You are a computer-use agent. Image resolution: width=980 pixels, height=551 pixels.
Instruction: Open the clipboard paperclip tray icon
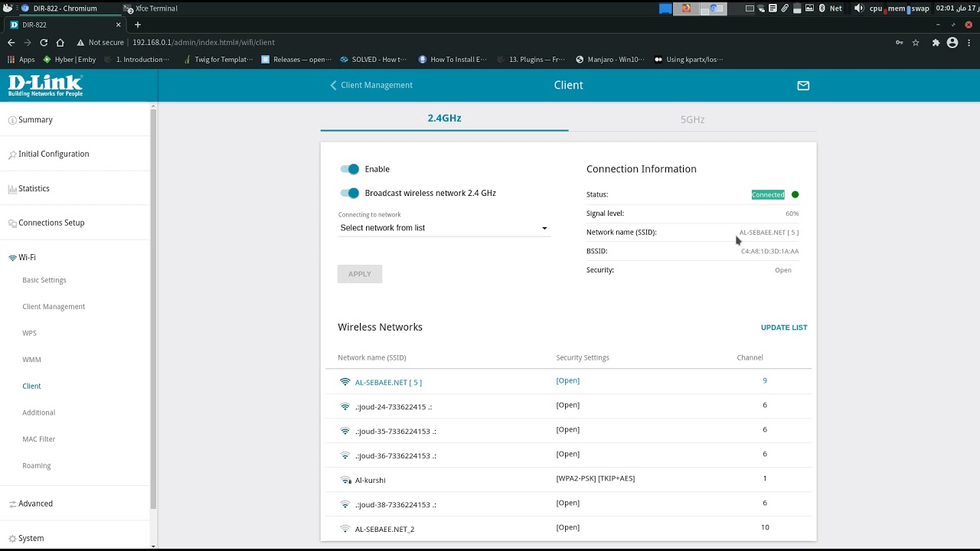tap(785, 8)
